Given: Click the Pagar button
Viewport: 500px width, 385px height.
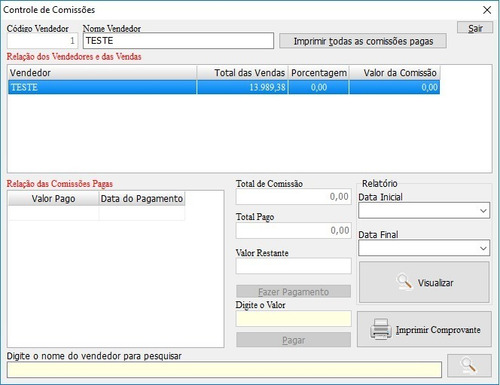Looking at the screenshot, I should tap(293, 340).
